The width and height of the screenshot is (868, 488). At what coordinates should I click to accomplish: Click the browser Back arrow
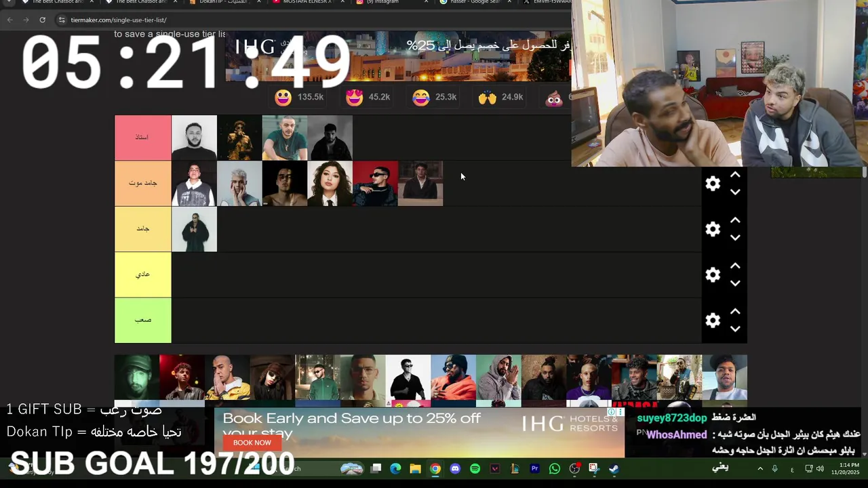(x=9, y=20)
